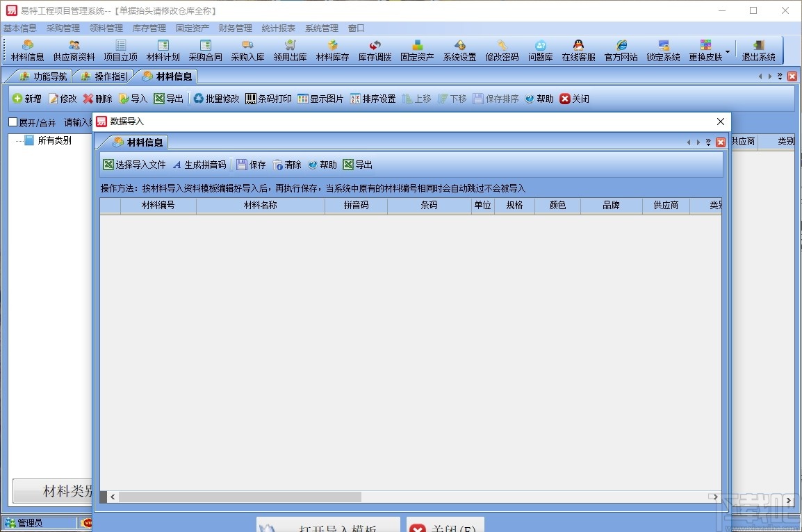The width and height of the screenshot is (802, 532).
Task: Click 排序设置 in the material toolbar
Action: point(373,99)
